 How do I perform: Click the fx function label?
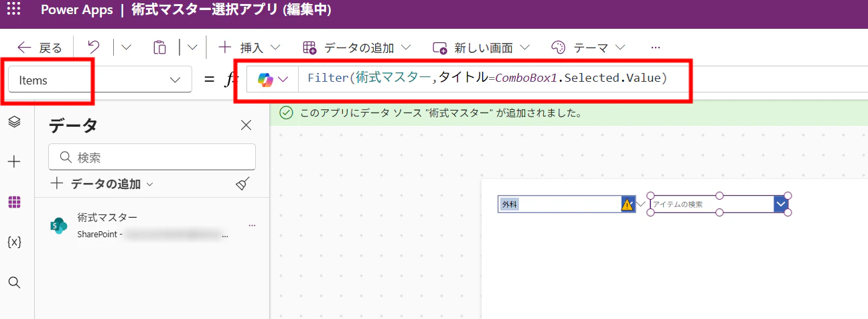(x=230, y=79)
